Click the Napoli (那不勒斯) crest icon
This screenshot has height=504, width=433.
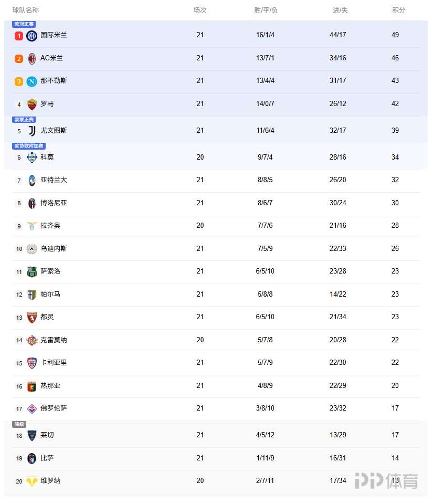point(32,81)
